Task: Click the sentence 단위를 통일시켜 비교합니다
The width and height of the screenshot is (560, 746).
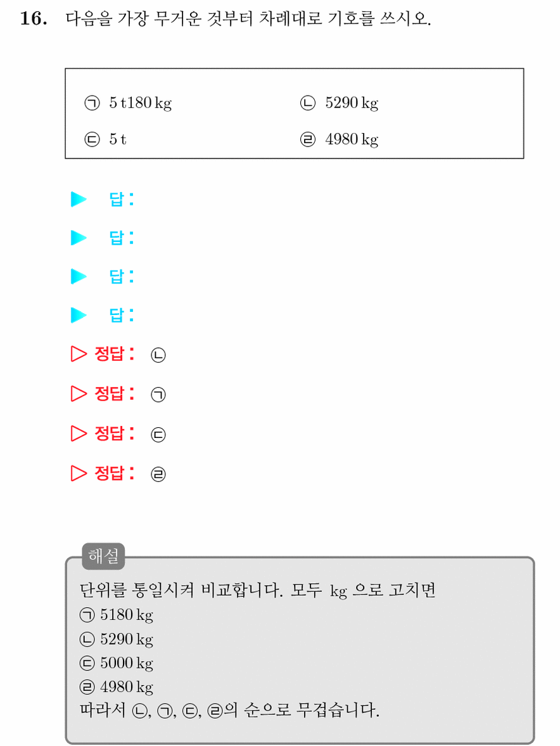Action: 181,591
